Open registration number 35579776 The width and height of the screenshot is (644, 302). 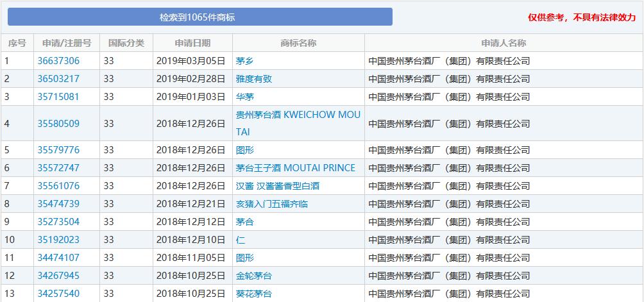tap(58, 150)
